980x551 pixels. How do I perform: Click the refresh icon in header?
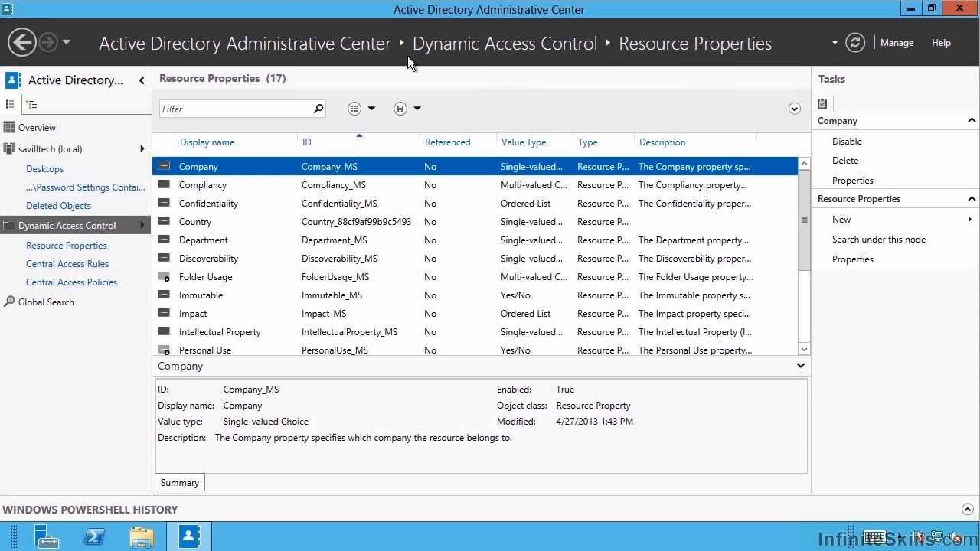coord(855,43)
